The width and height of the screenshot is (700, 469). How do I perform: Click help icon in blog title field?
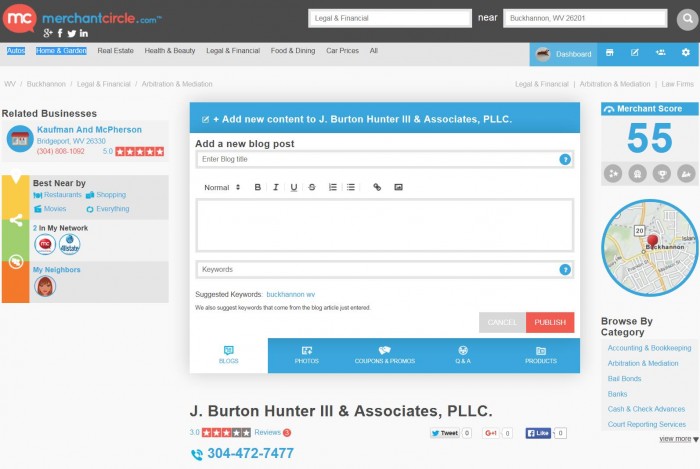click(x=565, y=159)
